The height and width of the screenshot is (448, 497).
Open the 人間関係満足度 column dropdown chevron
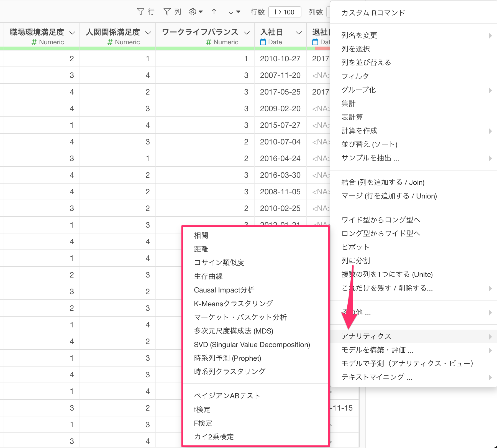(148, 33)
